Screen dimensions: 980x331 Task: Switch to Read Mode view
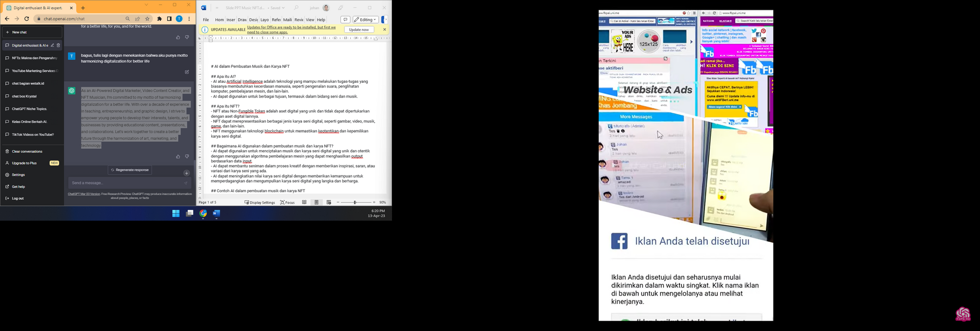click(x=304, y=203)
